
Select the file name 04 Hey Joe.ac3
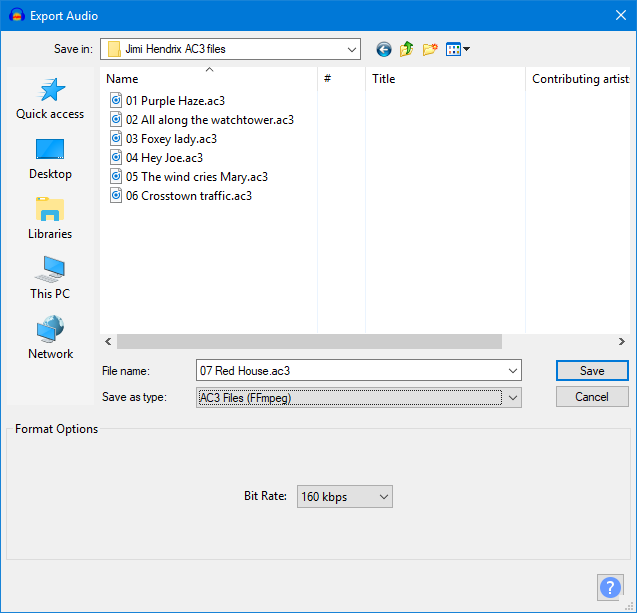tap(164, 158)
